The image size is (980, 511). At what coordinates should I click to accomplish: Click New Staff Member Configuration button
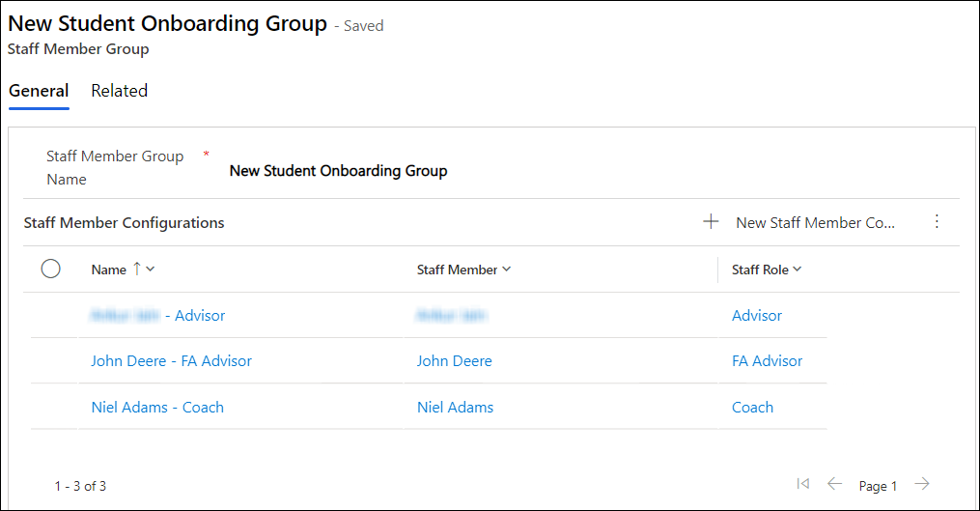pos(815,222)
